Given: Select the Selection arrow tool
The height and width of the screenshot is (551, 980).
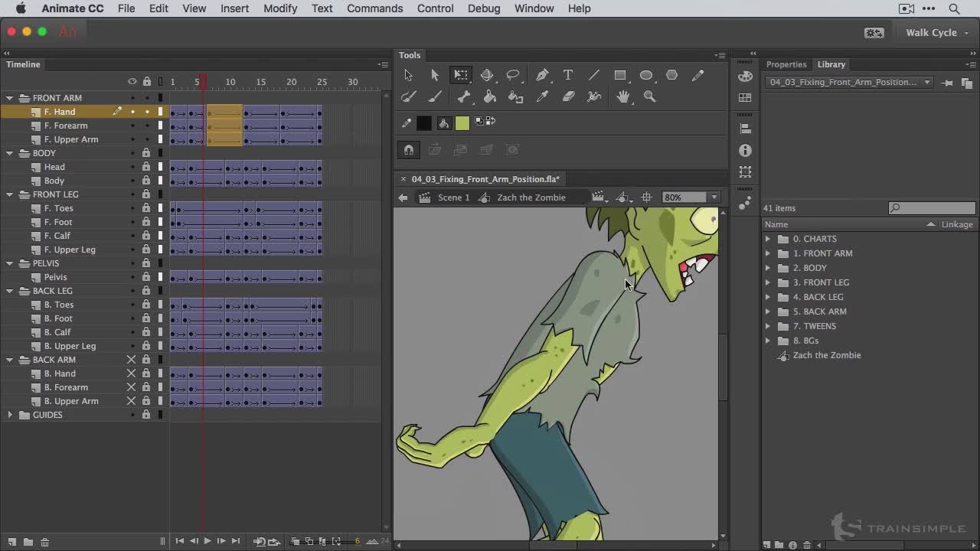Looking at the screenshot, I should (408, 75).
